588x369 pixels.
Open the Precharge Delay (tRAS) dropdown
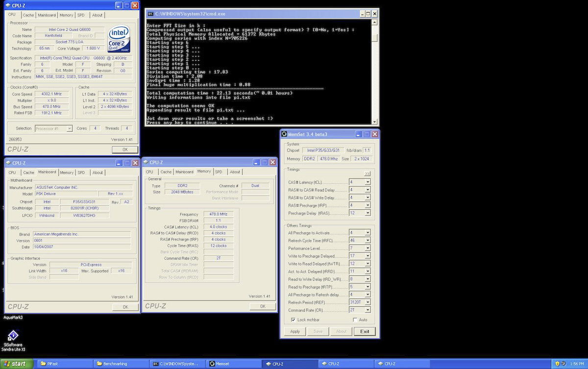367,213
